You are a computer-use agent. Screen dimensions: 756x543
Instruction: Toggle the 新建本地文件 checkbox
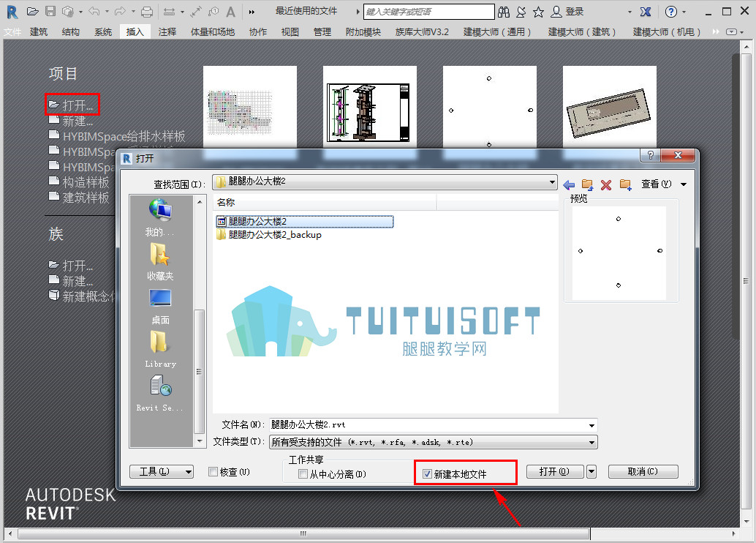point(427,474)
